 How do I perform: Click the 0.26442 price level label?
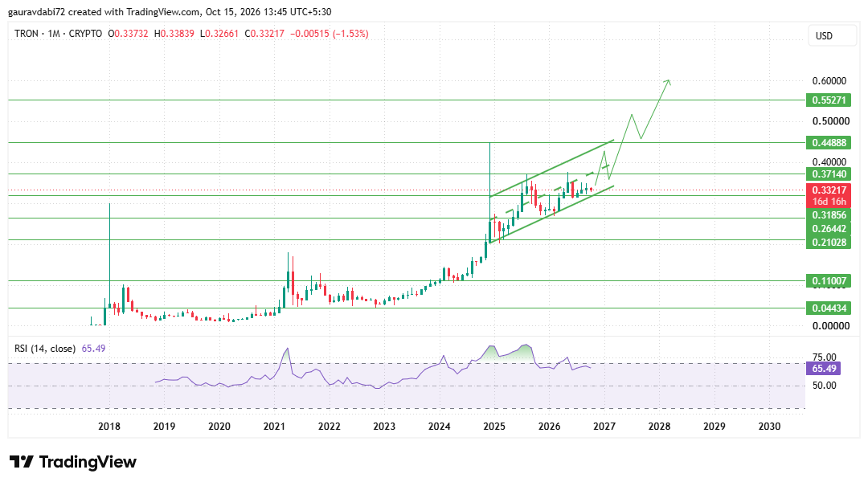[828, 229]
